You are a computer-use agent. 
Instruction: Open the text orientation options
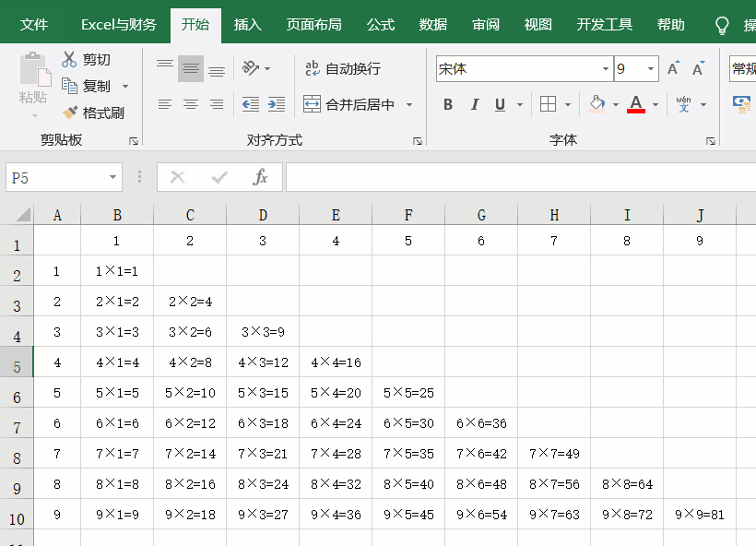coord(256,68)
